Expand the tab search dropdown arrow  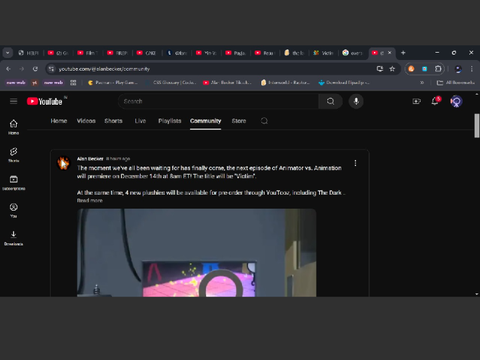tap(8, 53)
